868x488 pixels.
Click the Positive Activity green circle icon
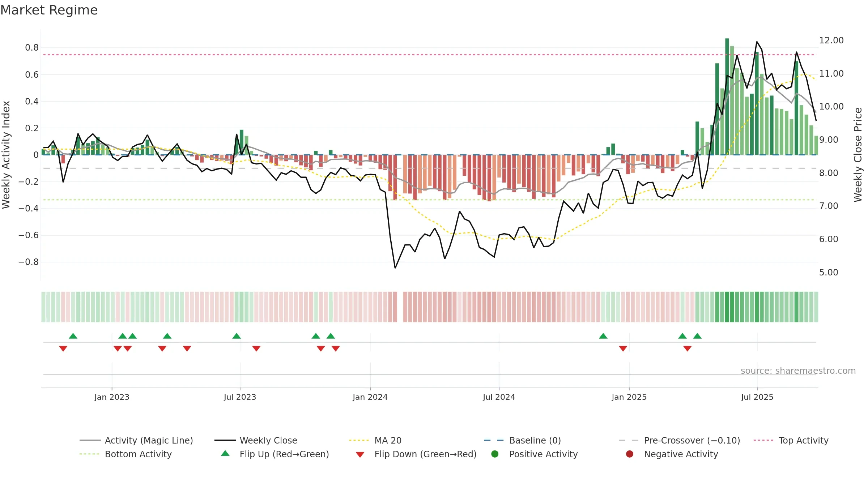point(495,454)
